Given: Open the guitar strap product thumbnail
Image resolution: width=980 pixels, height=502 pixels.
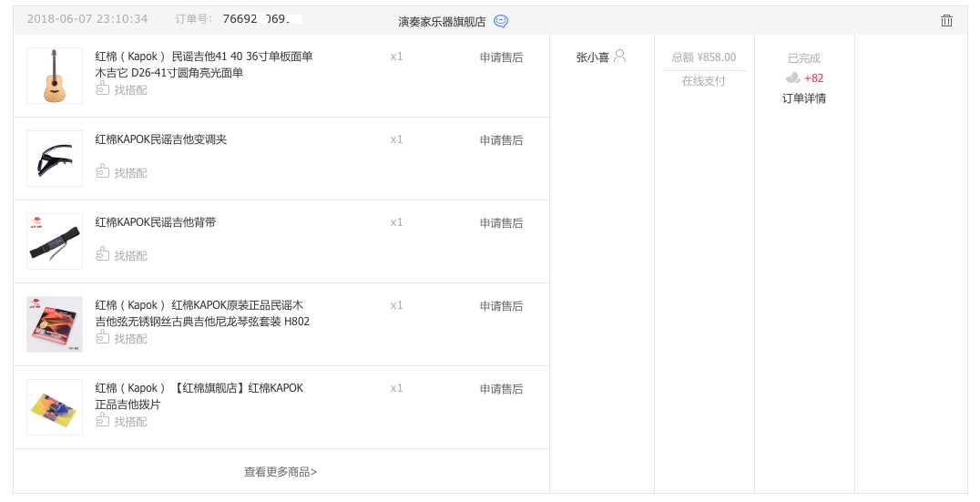Looking at the screenshot, I should tap(55, 241).
